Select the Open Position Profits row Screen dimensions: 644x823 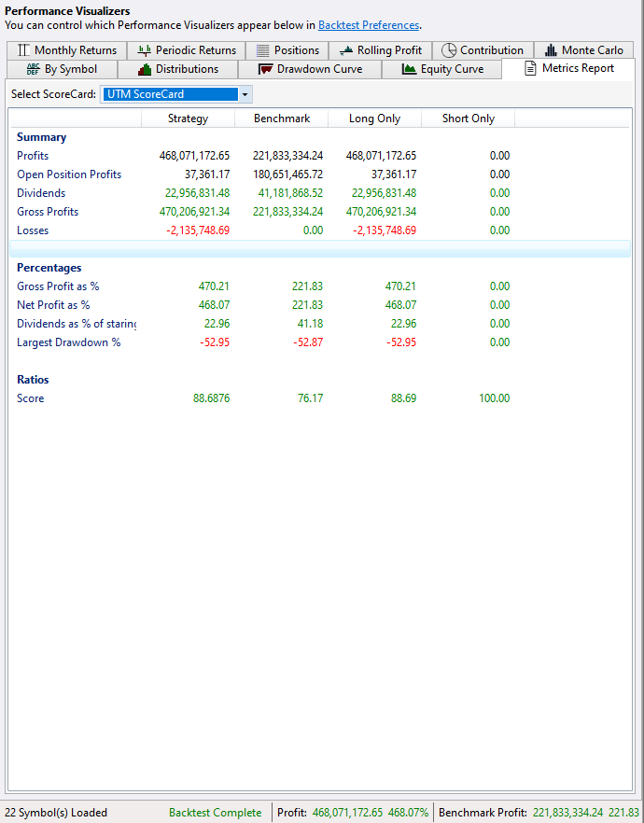click(69, 174)
